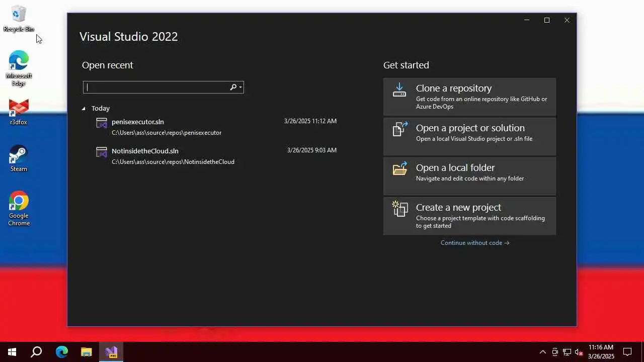
Task: Show hidden system tray icons
Action: pyautogui.click(x=543, y=352)
